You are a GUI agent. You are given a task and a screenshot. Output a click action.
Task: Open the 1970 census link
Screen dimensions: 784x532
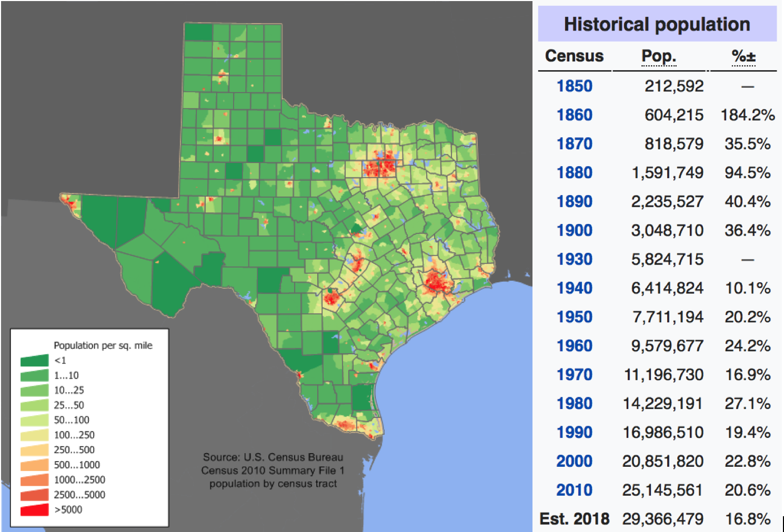(x=574, y=375)
